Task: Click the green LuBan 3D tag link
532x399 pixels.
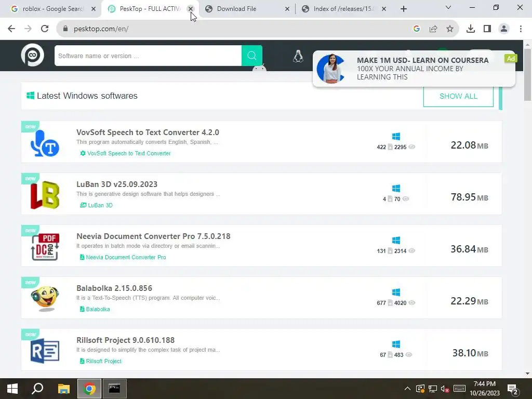Action: [96, 205]
